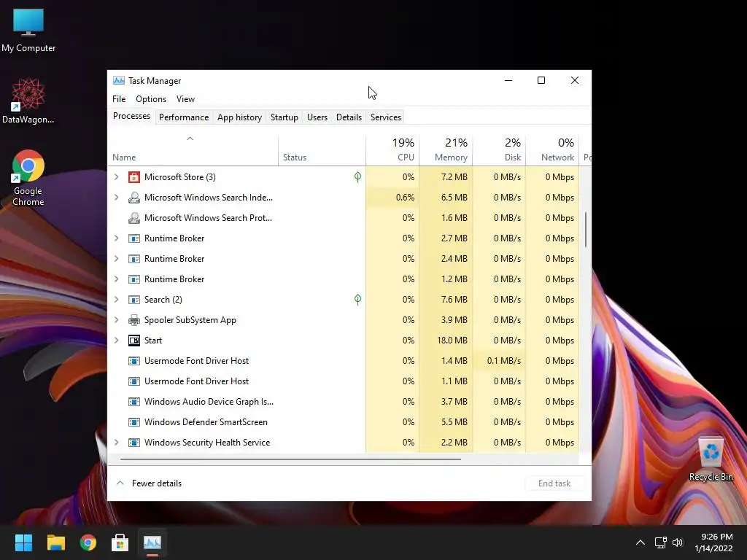Click the Windows Security Health Service icon
The width and height of the screenshot is (747, 560).
(134, 443)
